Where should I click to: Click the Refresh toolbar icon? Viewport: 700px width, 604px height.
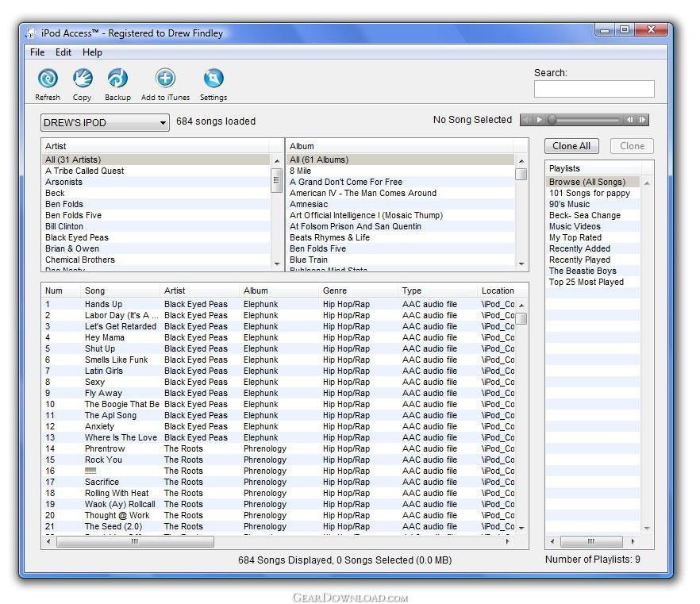point(48,79)
